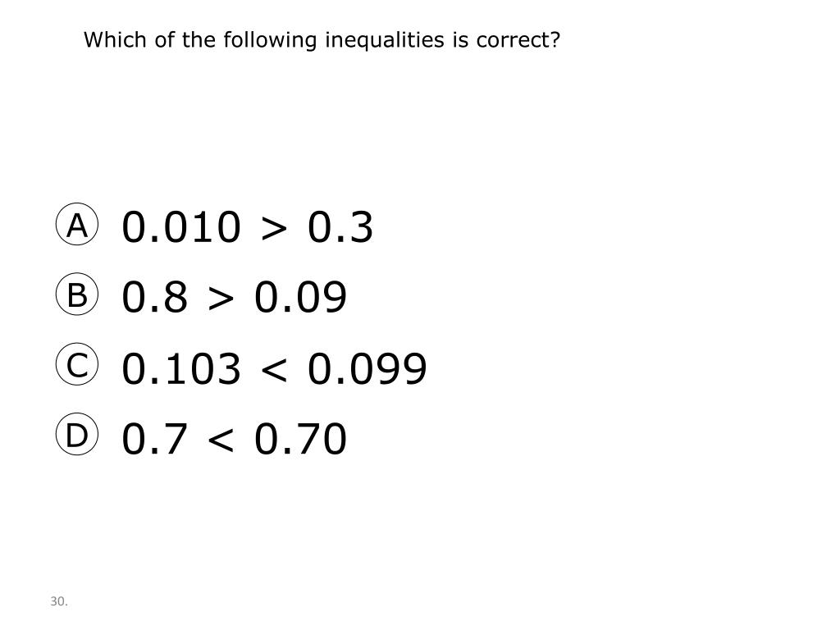Click the number 0.103 in option C
This screenshot has width=840, height=630.
pos(181,368)
